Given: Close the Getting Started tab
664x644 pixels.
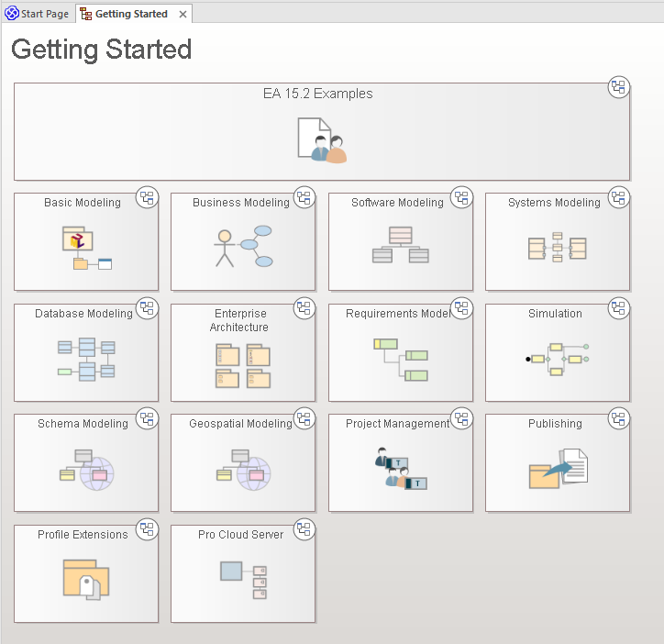Looking at the screenshot, I should tap(183, 15).
